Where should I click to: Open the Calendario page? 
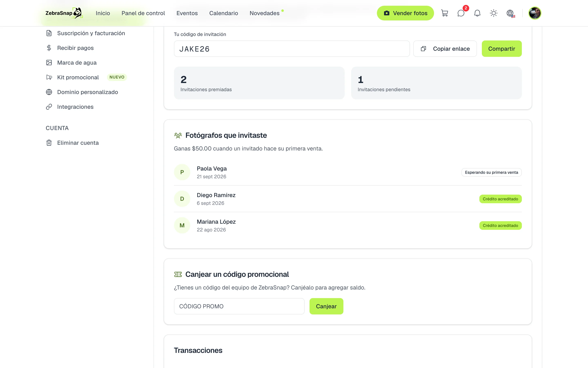pos(224,13)
